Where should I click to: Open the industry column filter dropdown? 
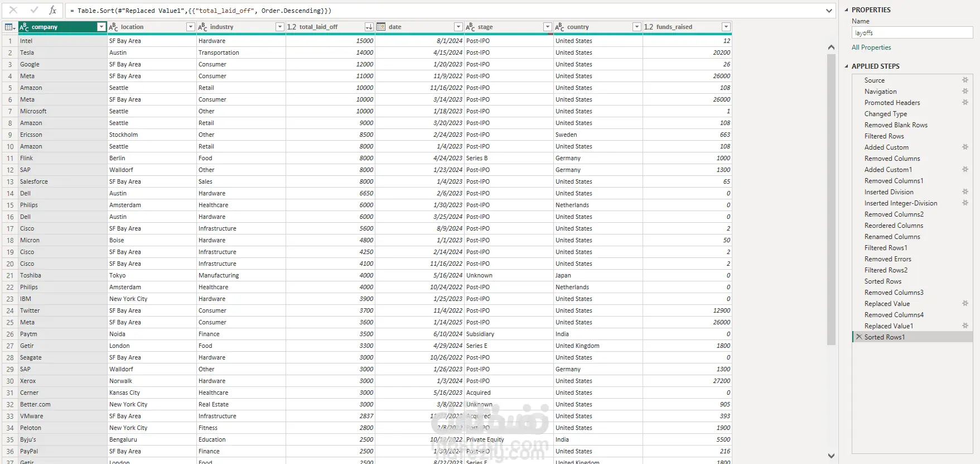click(x=279, y=27)
